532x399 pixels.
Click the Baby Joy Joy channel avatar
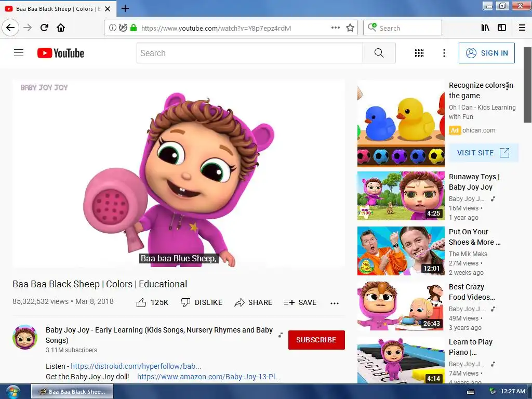point(25,337)
